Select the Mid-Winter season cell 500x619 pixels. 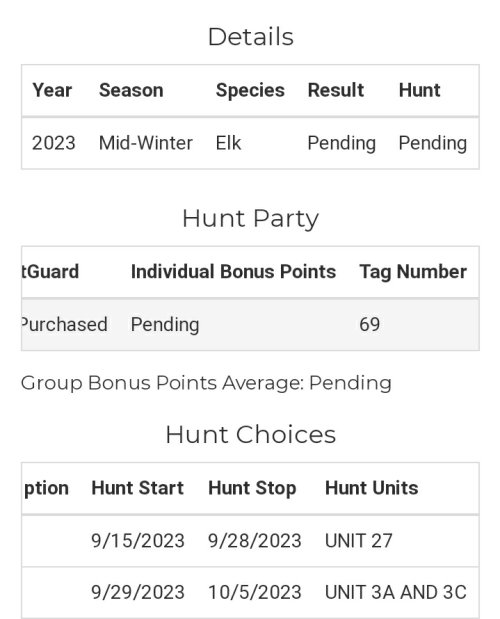tap(146, 143)
